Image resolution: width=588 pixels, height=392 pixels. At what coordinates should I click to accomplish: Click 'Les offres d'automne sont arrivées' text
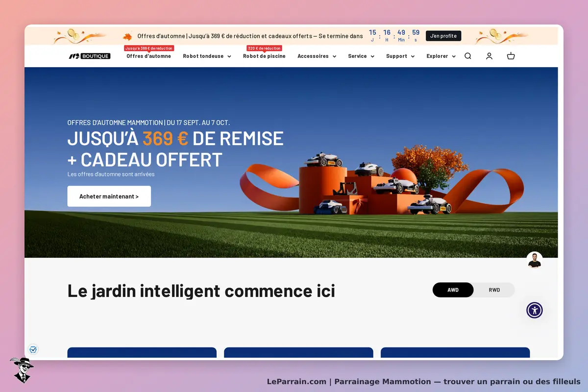(111, 174)
